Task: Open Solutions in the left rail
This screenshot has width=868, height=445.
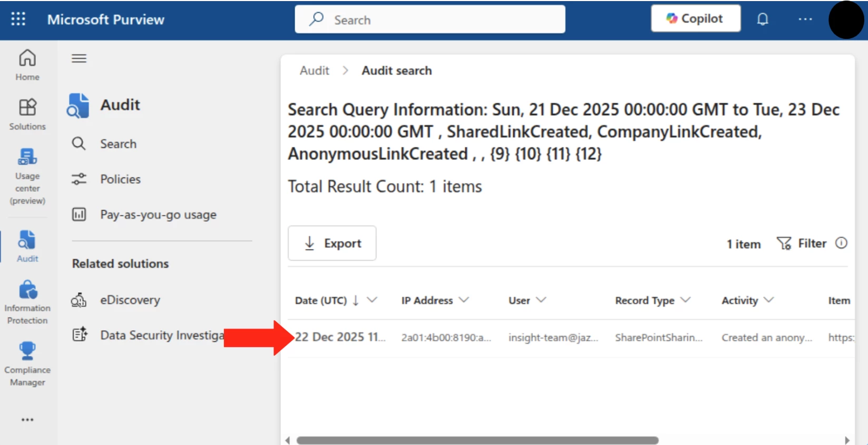Action: click(27, 115)
